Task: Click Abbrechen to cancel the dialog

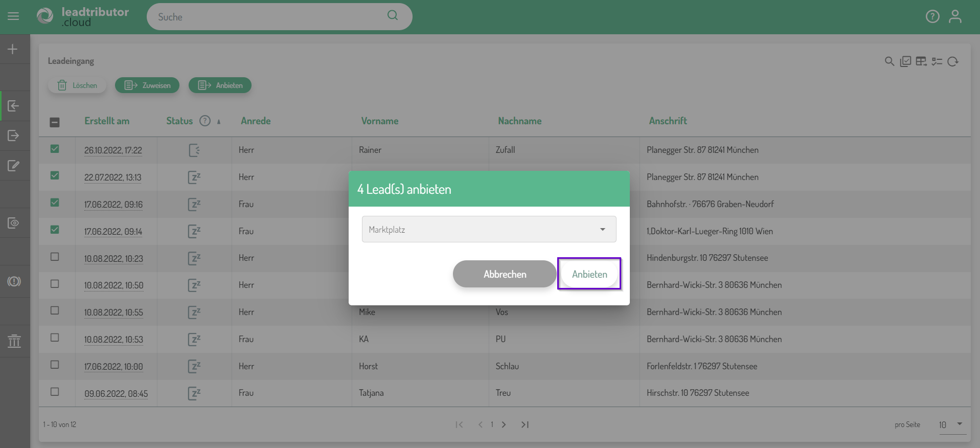Action: [505, 274]
